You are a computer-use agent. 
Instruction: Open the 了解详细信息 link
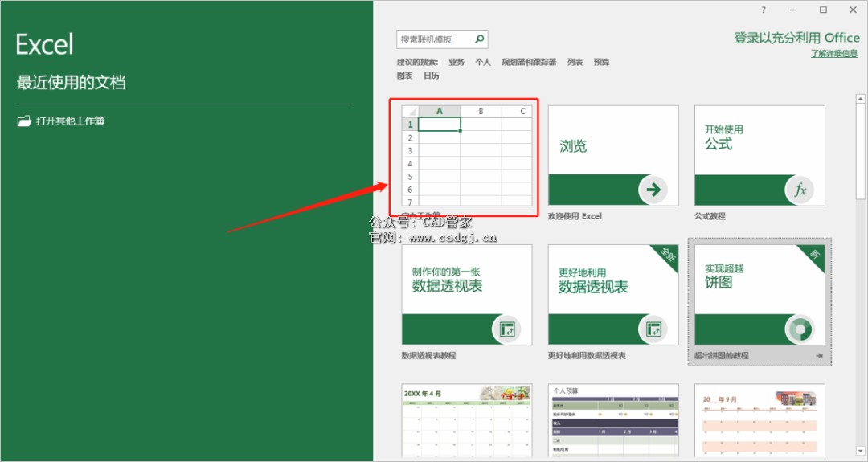(x=834, y=54)
